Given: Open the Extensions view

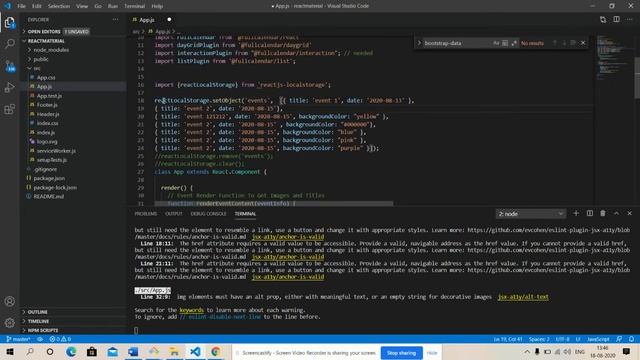Looking at the screenshot, I should click(9, 109).
